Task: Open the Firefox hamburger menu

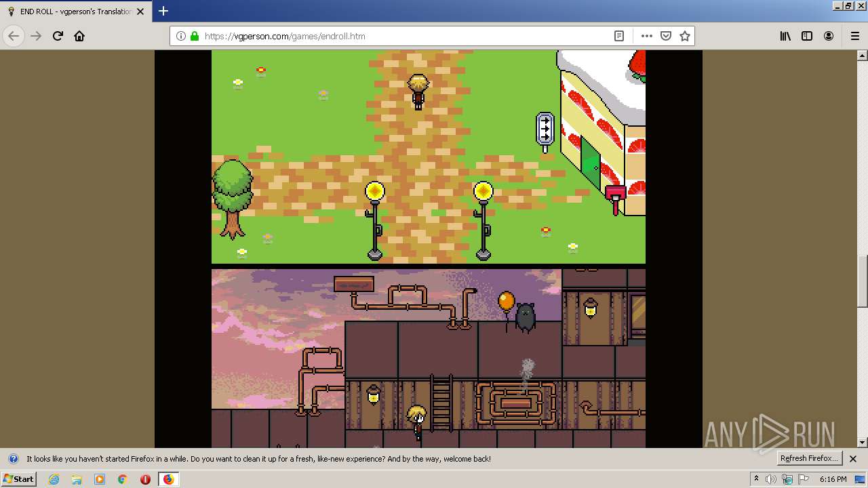Action: (854, 36)
